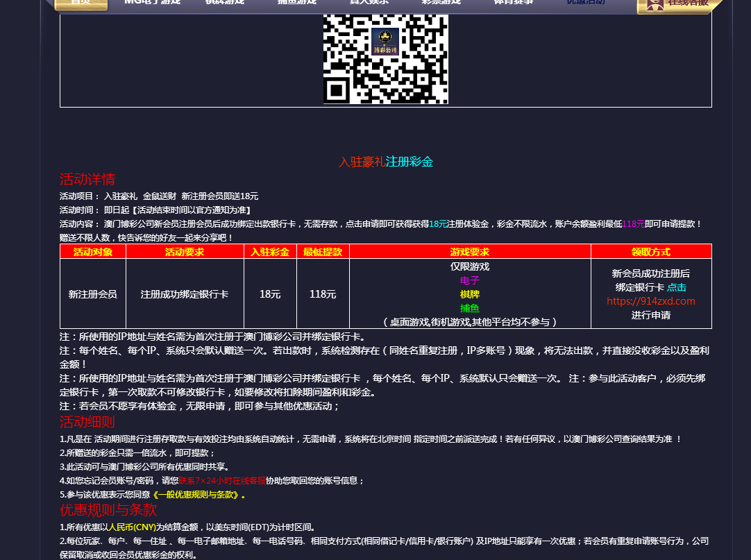
Task: Open the https://914zxd.com link
Action: (651, 301)
